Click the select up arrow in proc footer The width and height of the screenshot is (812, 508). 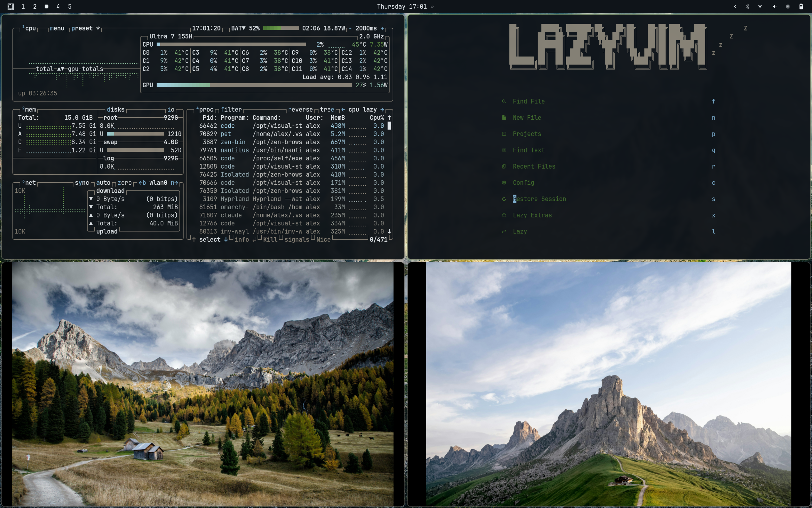tap(194, 239)
